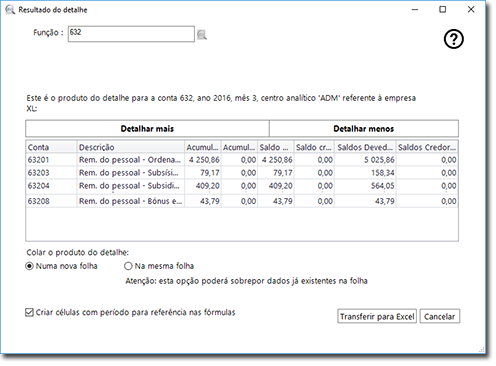496x366 pixels.
Task: Click the Cancelar button
Action: pyautogui.click(x=440, y=316)
